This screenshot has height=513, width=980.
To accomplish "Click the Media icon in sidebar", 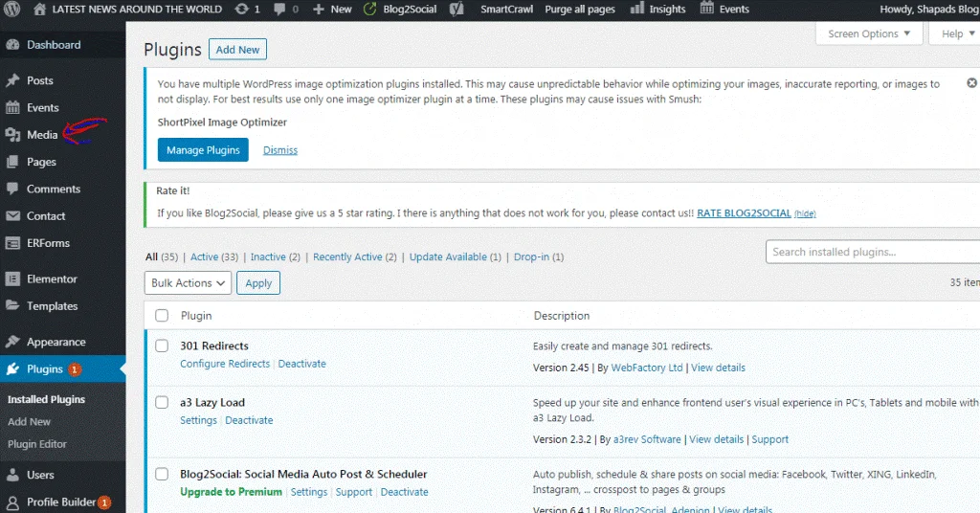I will coord(12,135).
